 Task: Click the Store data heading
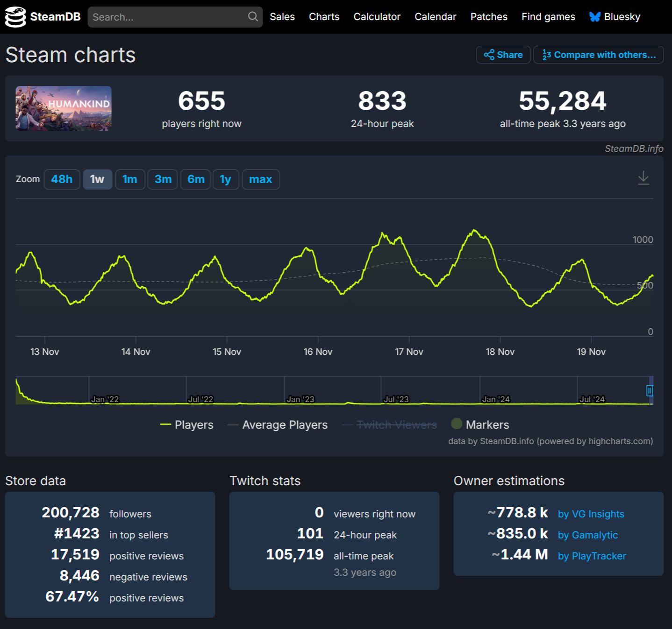coord(36,481)
